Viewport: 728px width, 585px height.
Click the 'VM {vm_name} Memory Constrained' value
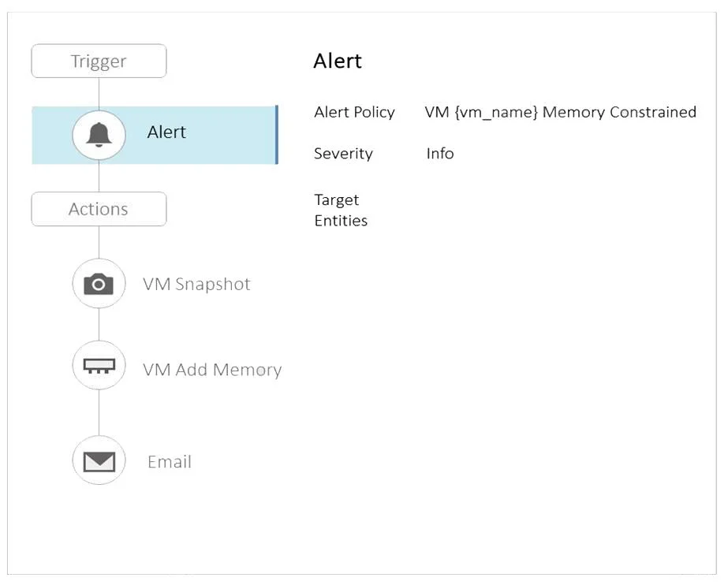point(560,112)
